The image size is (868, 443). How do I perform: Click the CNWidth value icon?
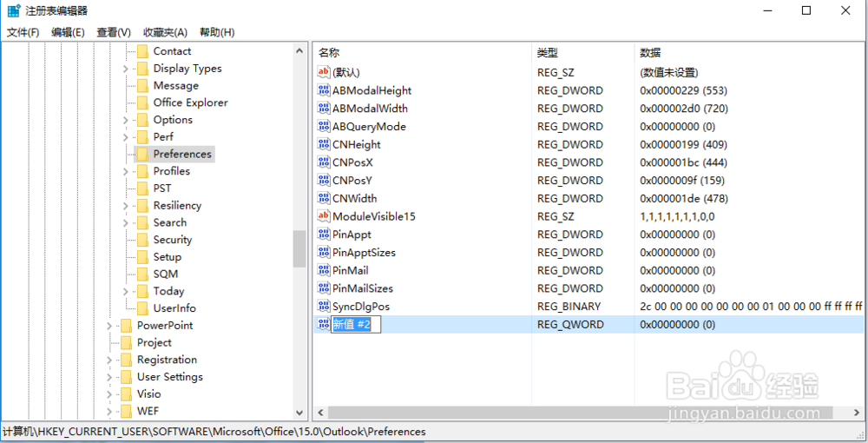tap(324, 198)
